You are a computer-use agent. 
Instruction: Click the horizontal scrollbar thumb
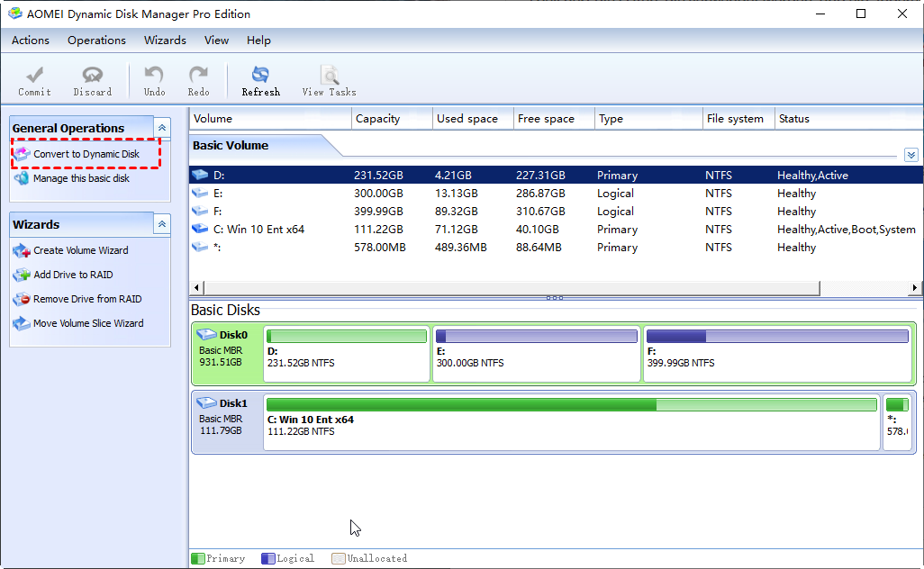pos(512,288)
